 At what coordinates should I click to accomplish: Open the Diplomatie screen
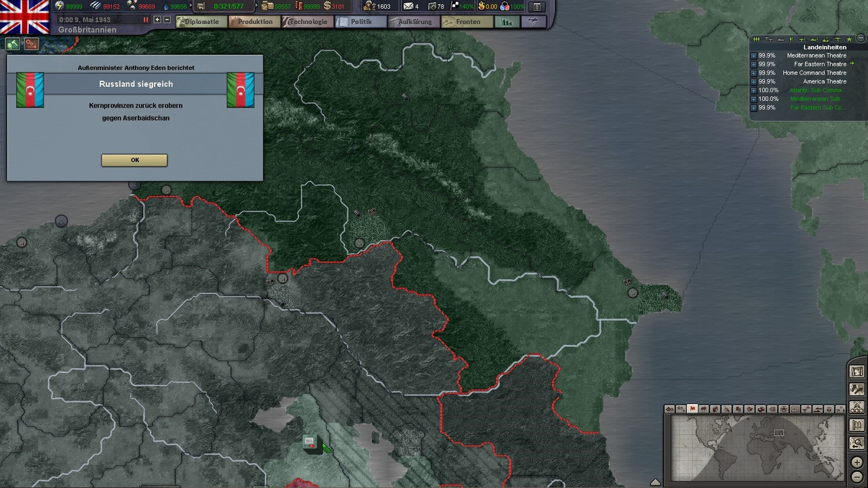[x=201, y=22]
